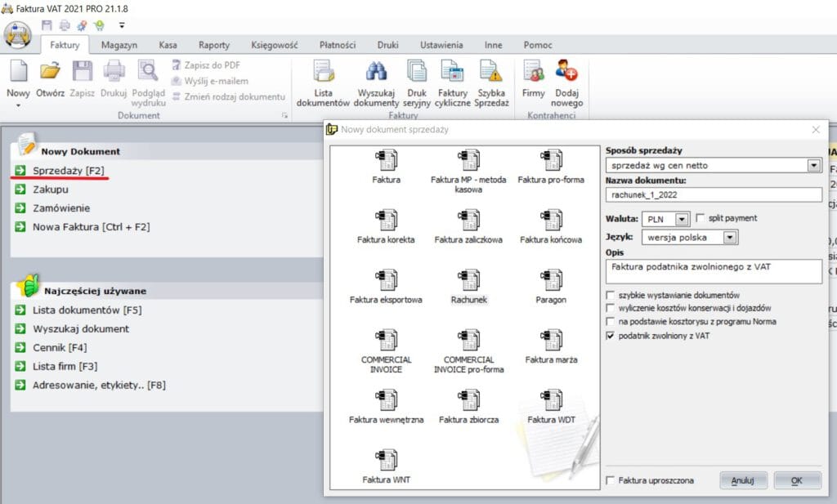Click the Druk seryjny toolbar icon
The width and height of the screenshot is (837, 504).
click(x=418, y=82)
